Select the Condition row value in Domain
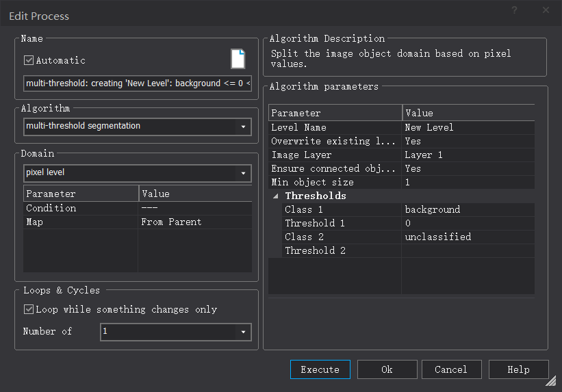 [x=195, y=208]
